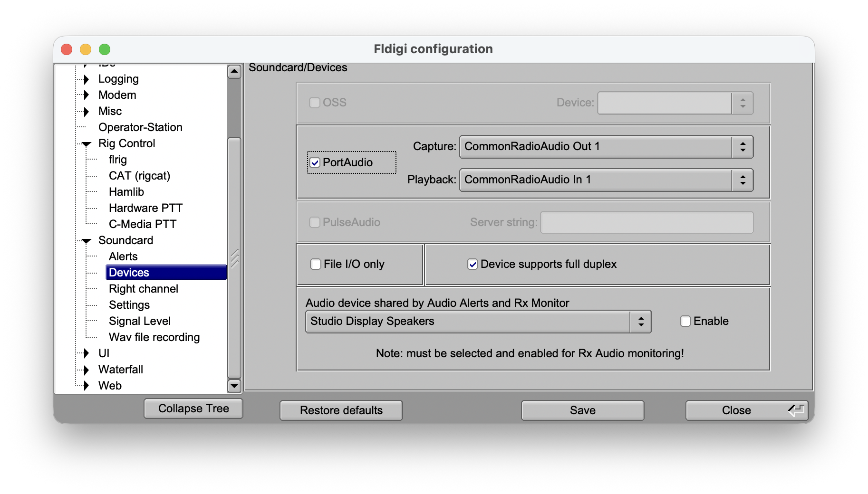Click the tree scrollbar up arrow
Screen dimensions: 868x494
click(234, 72)
